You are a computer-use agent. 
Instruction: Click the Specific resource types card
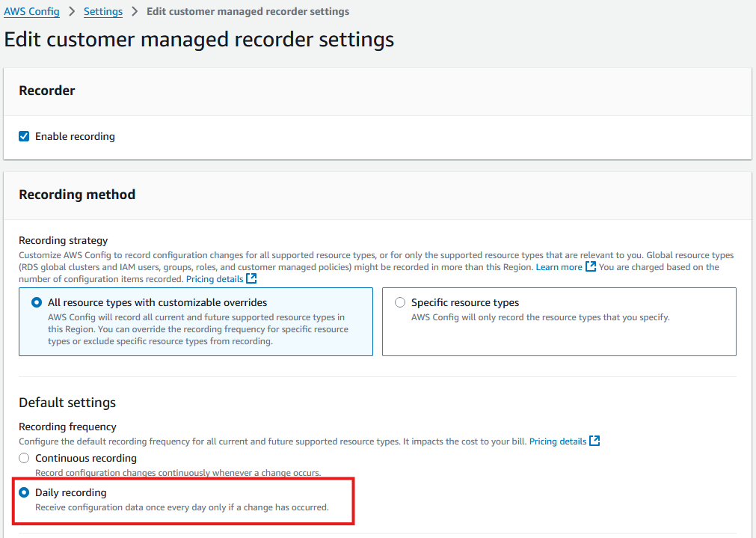(559, 322)
